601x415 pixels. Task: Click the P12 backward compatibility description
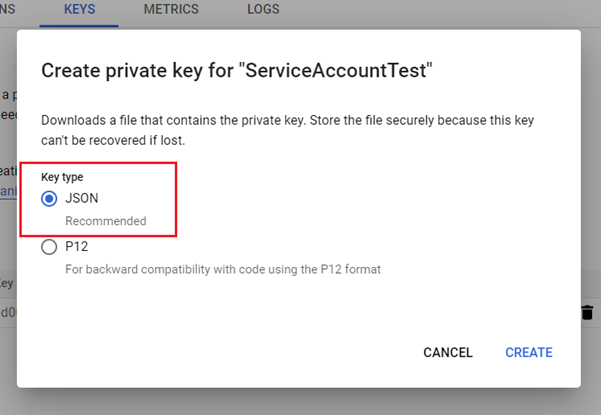[x=223, y=268]
